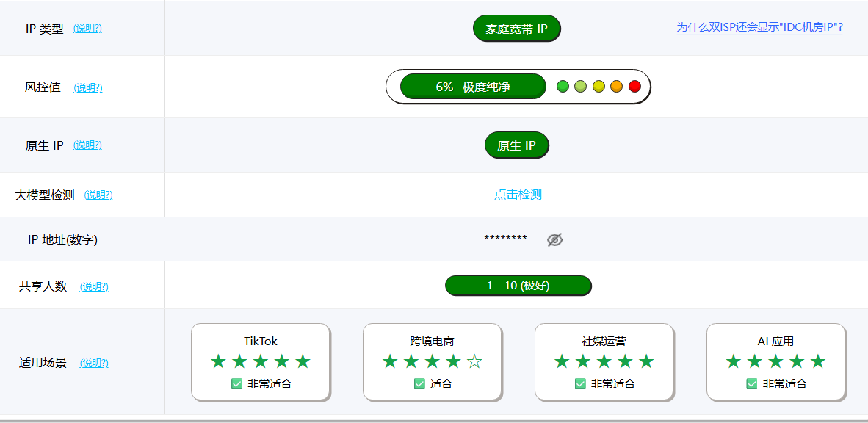Open the 说明 link beside 风控值
The image size is (868, 423).
(x=88, y=87)
